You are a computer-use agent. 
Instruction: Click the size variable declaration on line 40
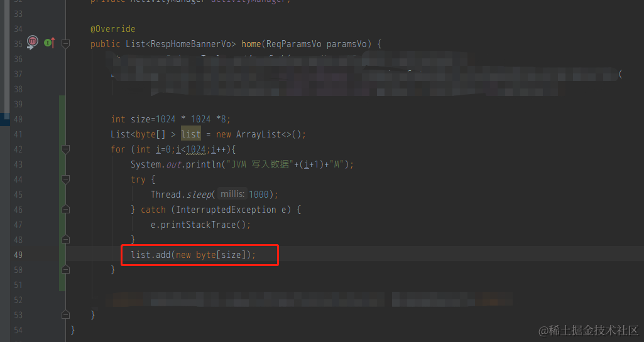[x=141, y=119]
